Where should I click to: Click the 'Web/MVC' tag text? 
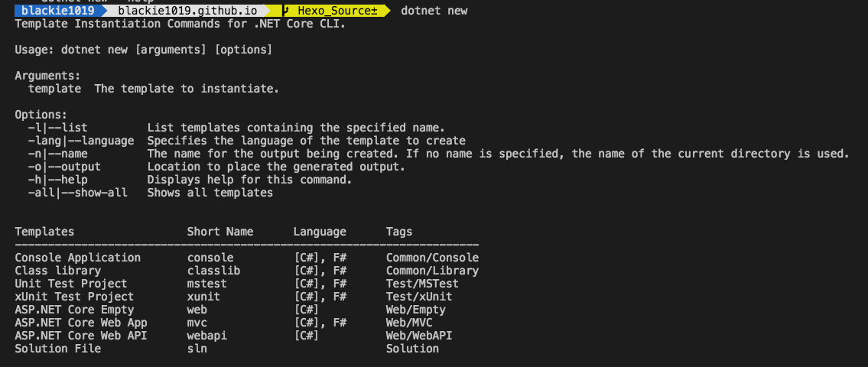(x=409, y=323)
